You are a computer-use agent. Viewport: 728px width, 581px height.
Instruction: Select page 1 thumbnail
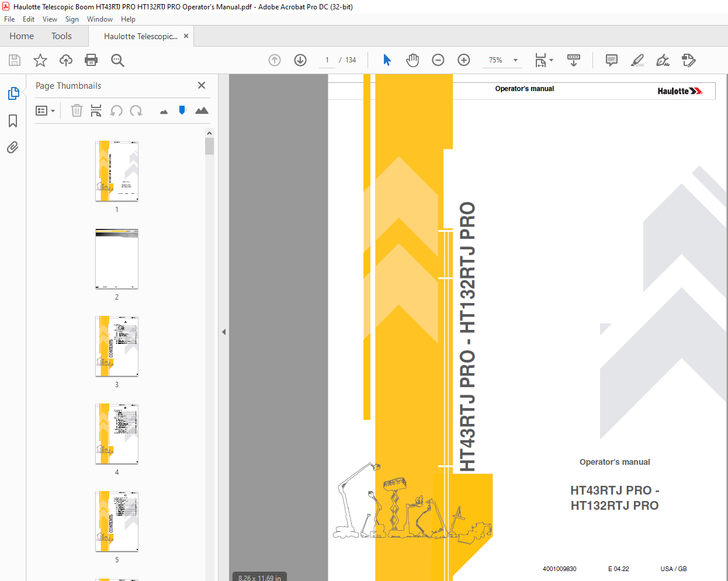click(x=117, y=171)
